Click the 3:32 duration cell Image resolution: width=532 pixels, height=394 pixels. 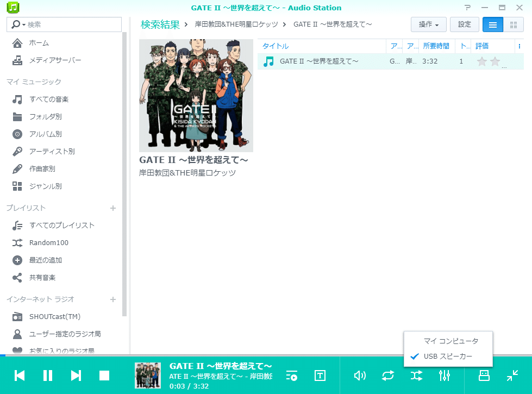(430, 61)
